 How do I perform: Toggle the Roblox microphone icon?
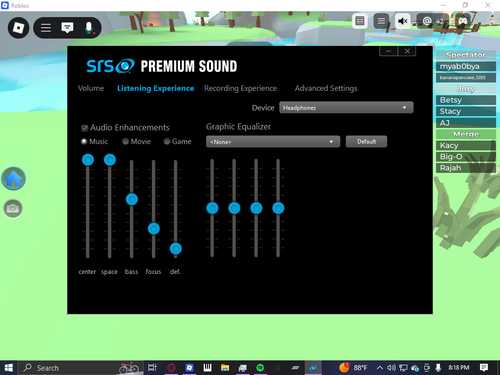click(89, 28)
